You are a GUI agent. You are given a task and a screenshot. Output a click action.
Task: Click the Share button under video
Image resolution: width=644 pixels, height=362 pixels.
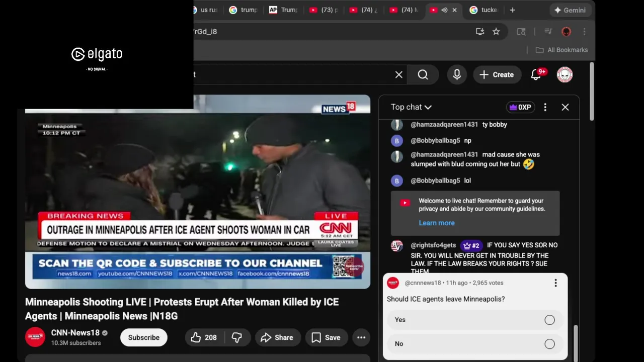pyautogui.click(x=277, y=337)
